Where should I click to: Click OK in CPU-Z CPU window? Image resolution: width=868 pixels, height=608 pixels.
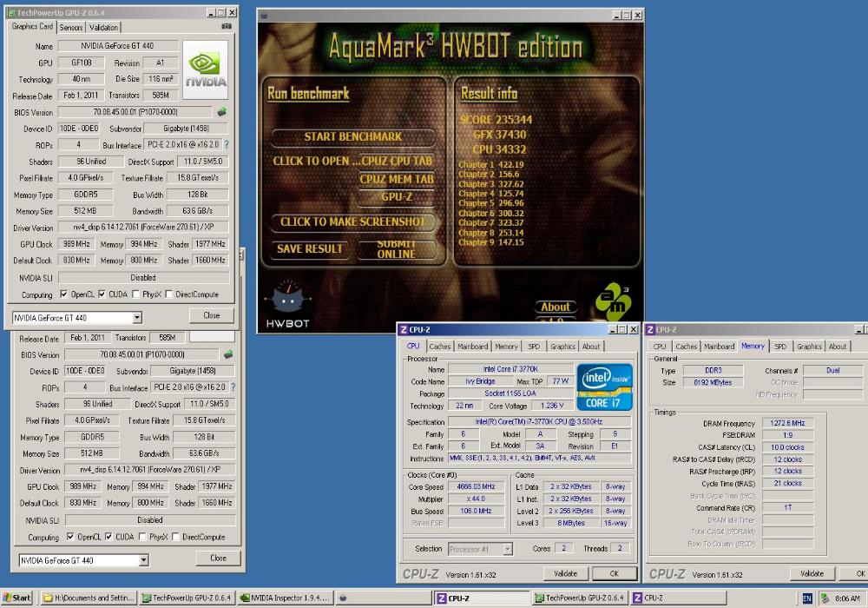(615, 573)
